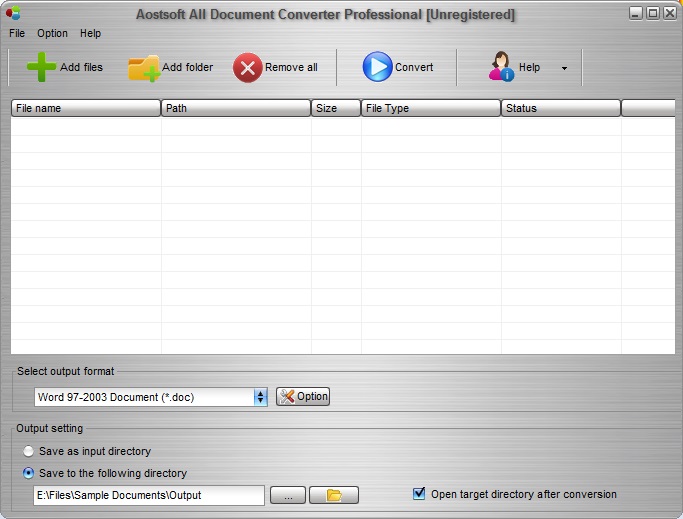Click the Size column header
Viewport: 683px width, 519px height.
336,108
